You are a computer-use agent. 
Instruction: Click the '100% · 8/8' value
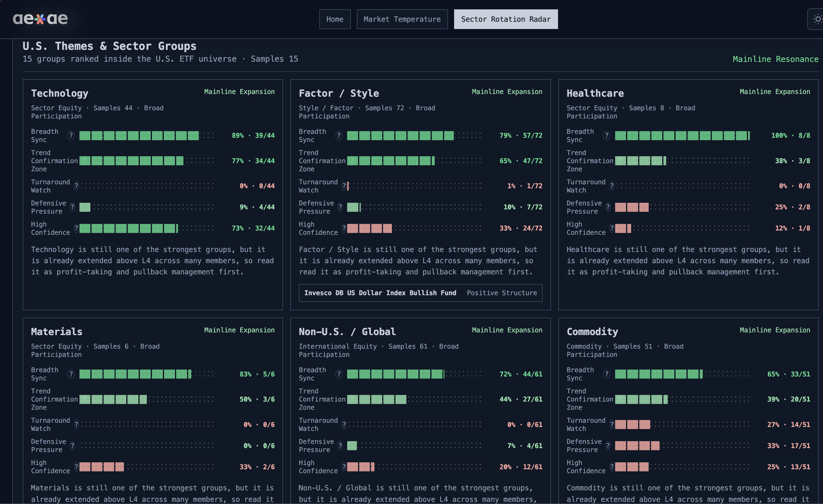(791, 136)
